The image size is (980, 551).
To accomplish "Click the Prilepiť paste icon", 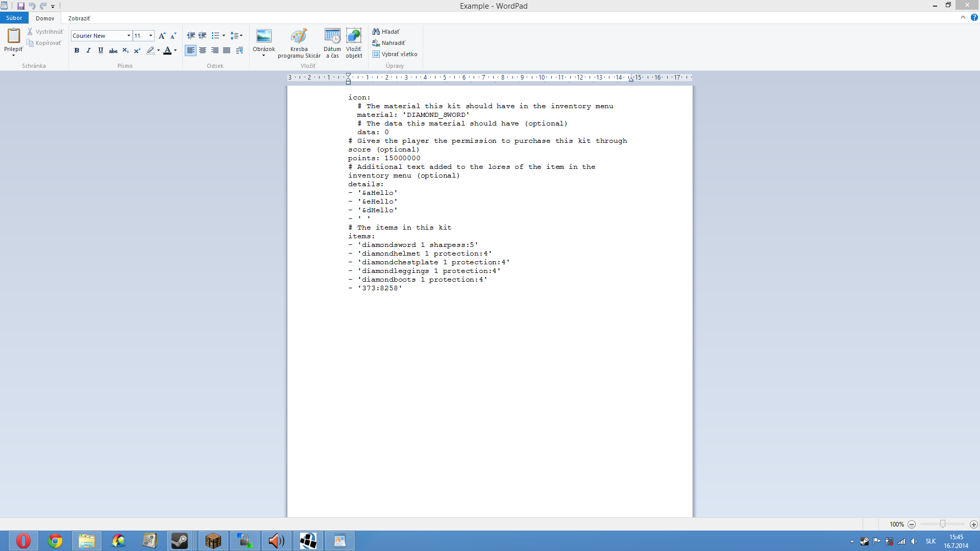I will pos(13,36).
